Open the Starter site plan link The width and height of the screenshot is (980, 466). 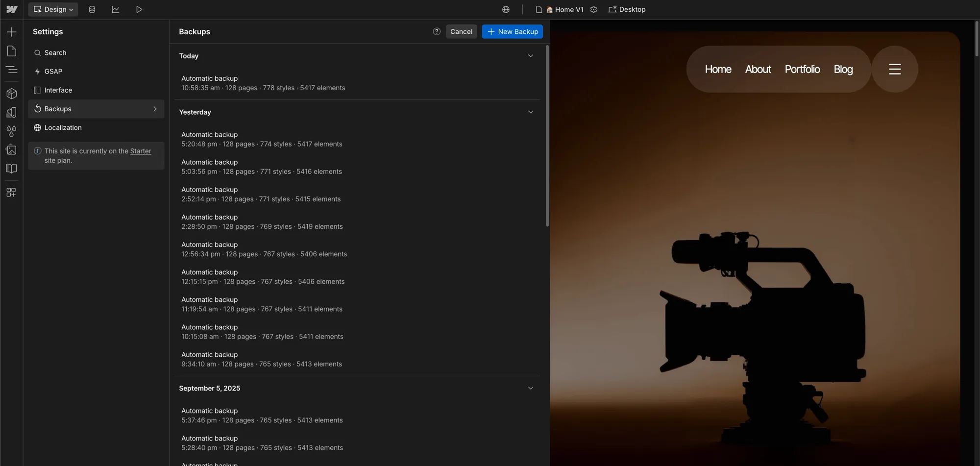(141, 151)
